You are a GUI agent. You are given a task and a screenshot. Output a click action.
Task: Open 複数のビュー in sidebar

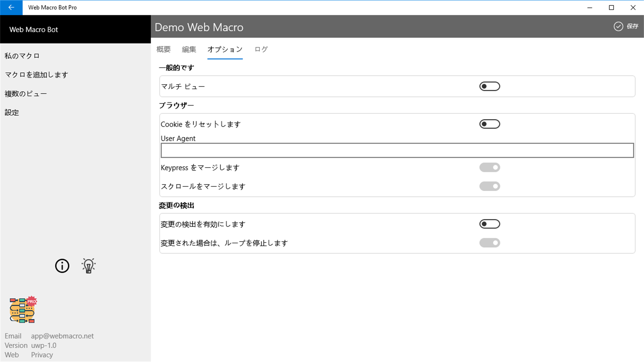(x=26, y=94)
